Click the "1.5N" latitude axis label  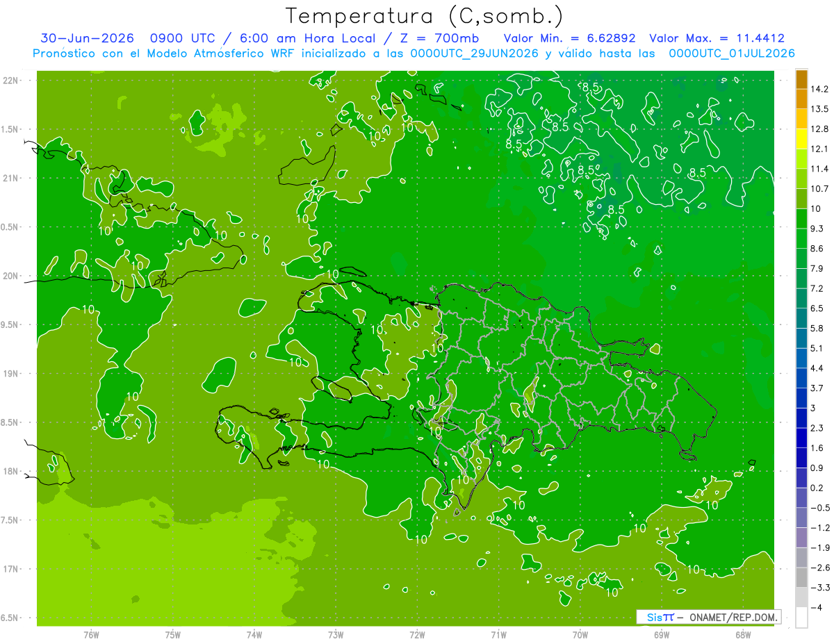(10, 129)
